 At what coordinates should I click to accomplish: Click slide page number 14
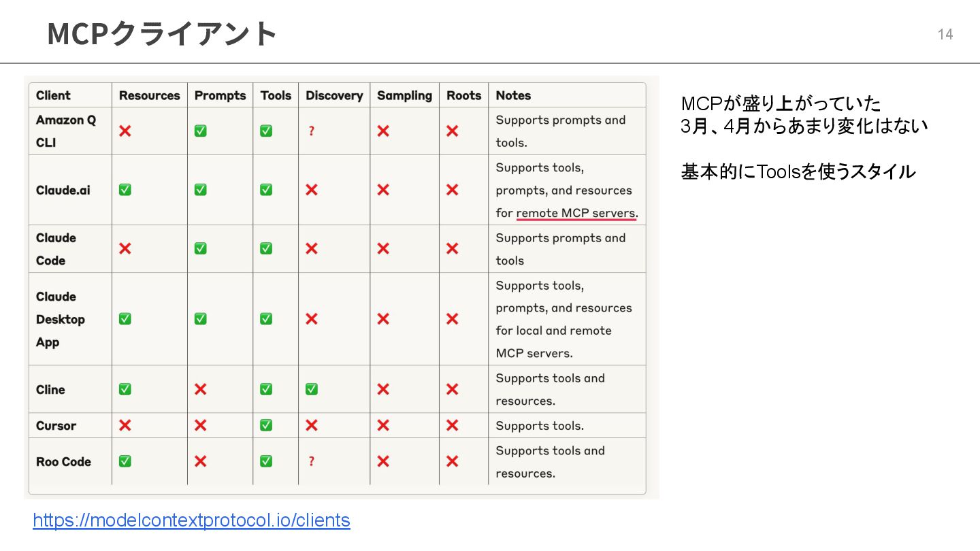point(945,35)
